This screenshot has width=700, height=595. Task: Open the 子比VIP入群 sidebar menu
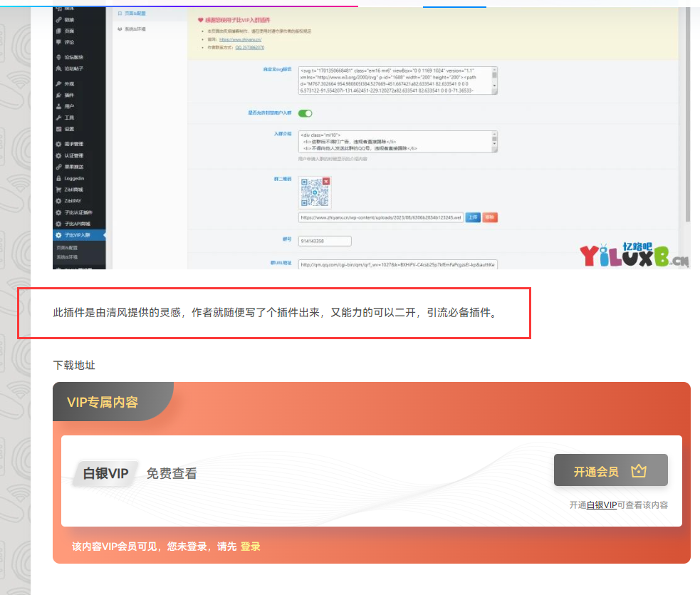coord(77,234)
